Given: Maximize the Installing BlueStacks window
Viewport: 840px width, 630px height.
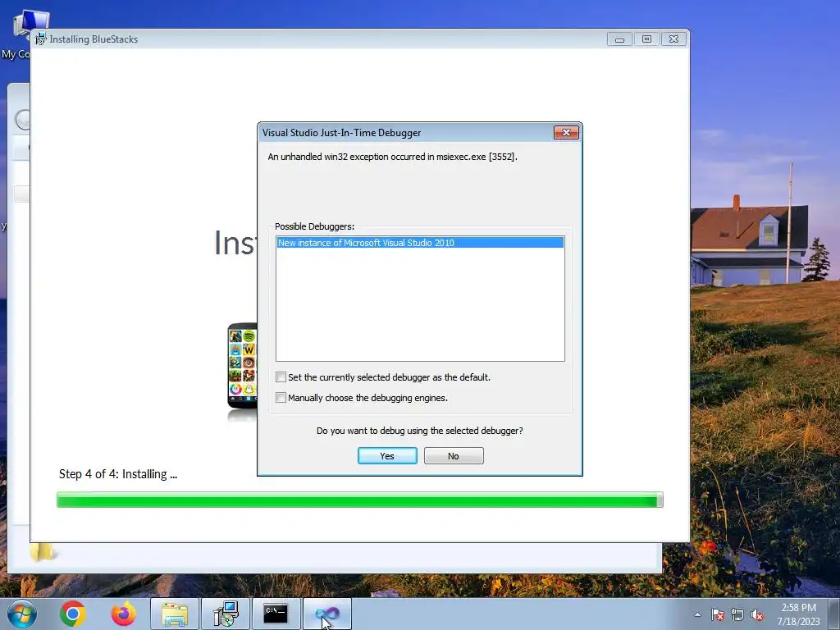Looking at the screenshot, I should (x=646, y=39).
